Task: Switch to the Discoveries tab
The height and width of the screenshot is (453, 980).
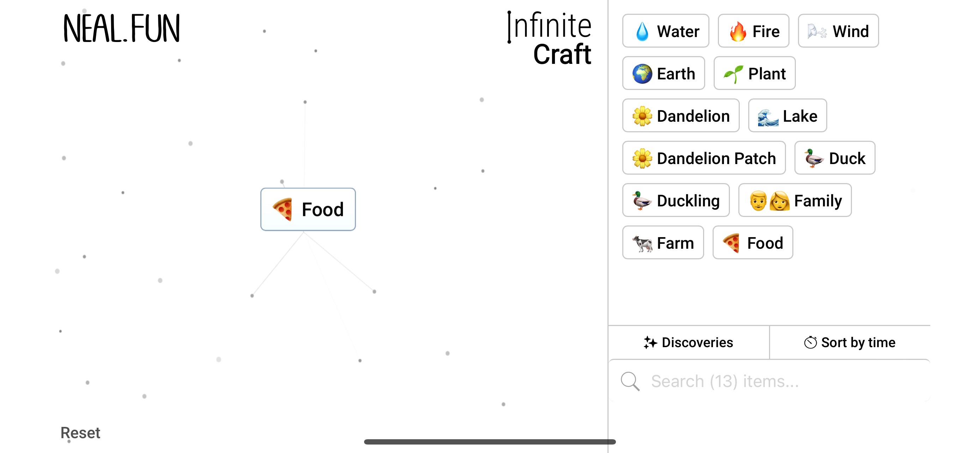Action: point(688,342)
